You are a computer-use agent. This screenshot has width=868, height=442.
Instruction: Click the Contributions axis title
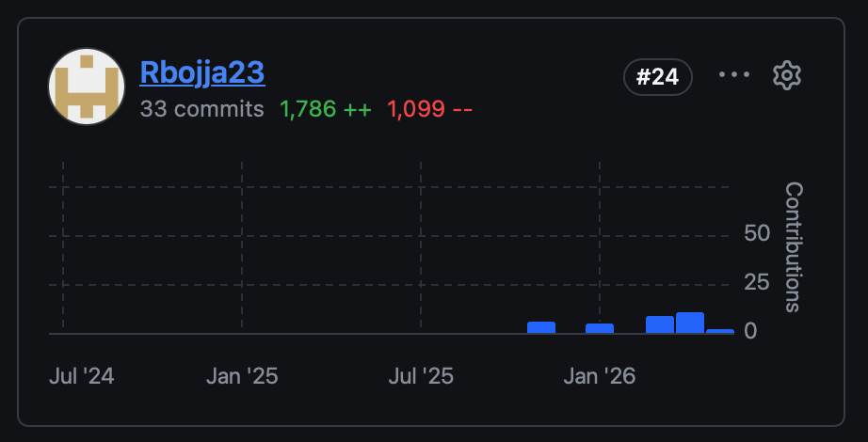[x=794, y=247]
